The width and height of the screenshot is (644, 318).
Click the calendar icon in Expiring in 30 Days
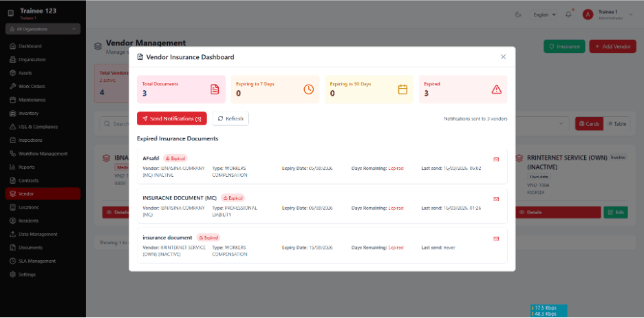(x=403, y=89)
